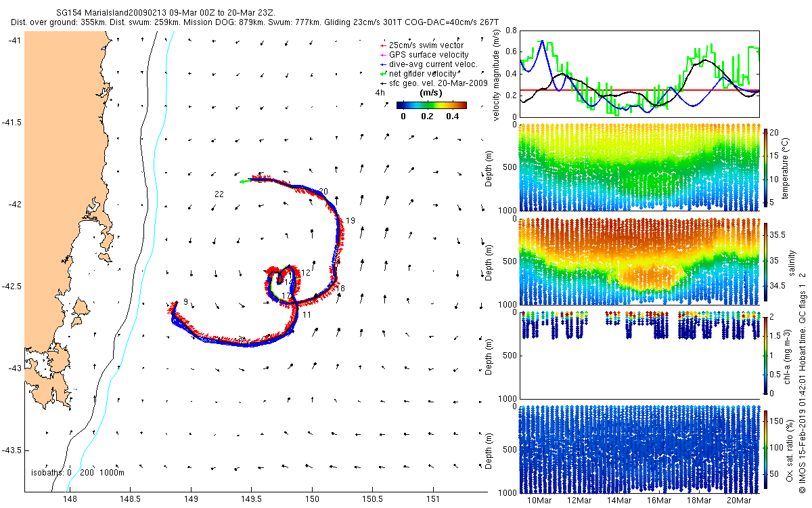Click the '14Mar' date tick label
Screen dimensions: 812x508
click(x=618, y=500)
